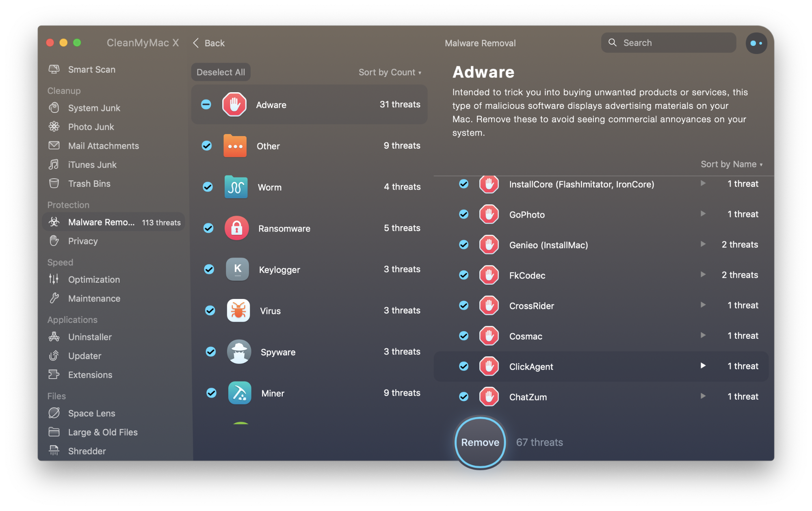Screen dimensions: 812x511
Task: Click the Genieo (InstallMac) threat name
Action: pos(548,245)
